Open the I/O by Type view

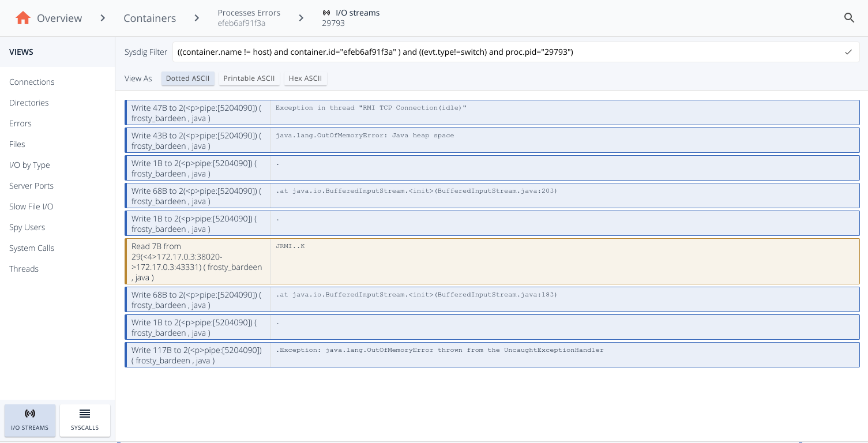tap(29, 165)
